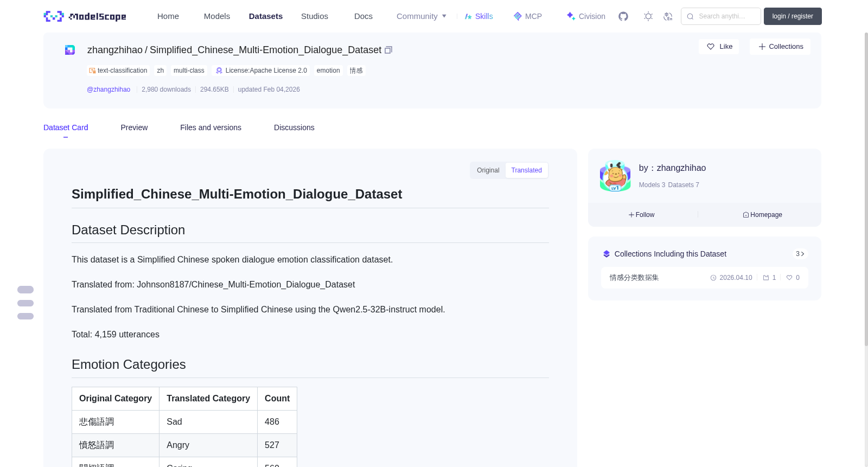Click the heart icon in collection row
Screen dimensions: 868x467
[x=789, y=278]
